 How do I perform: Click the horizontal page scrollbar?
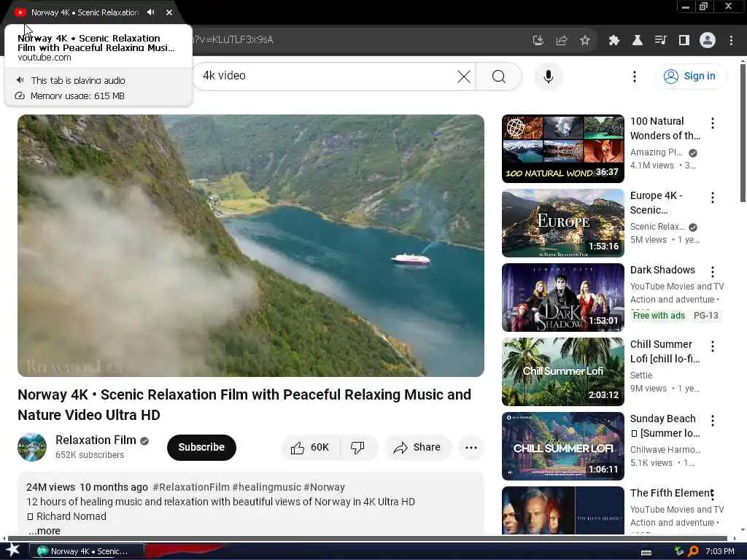(x=367, y=539)
